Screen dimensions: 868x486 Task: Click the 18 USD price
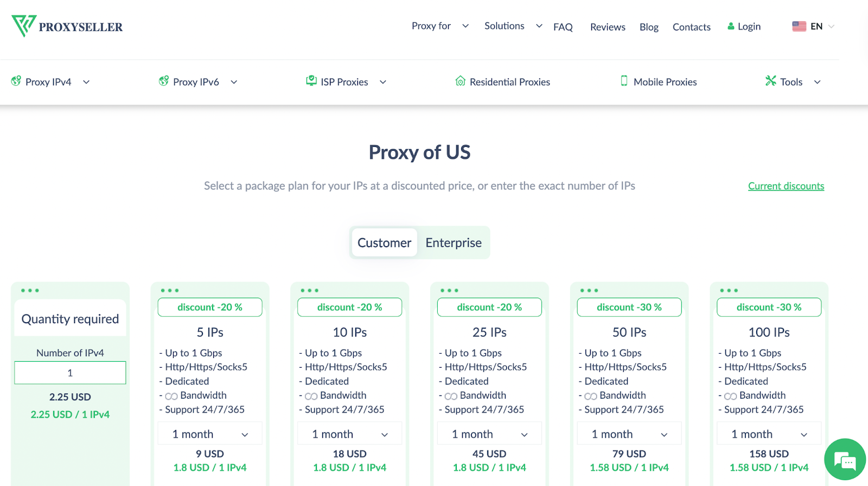(350, 453)
